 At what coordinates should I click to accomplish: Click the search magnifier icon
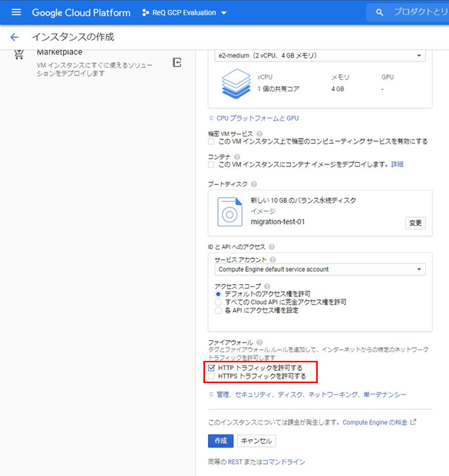tap(379, 12)
